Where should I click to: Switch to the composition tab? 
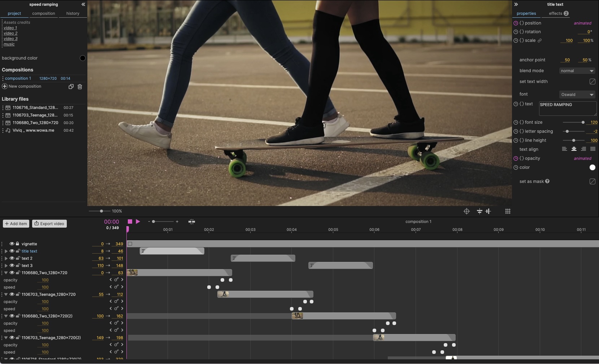tap(44, 13)
